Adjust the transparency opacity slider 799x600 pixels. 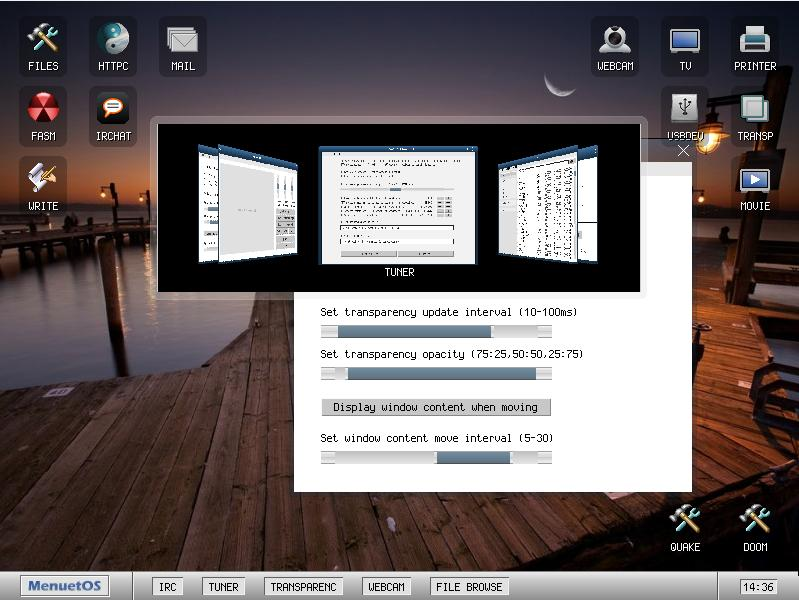tap(436, 374)
